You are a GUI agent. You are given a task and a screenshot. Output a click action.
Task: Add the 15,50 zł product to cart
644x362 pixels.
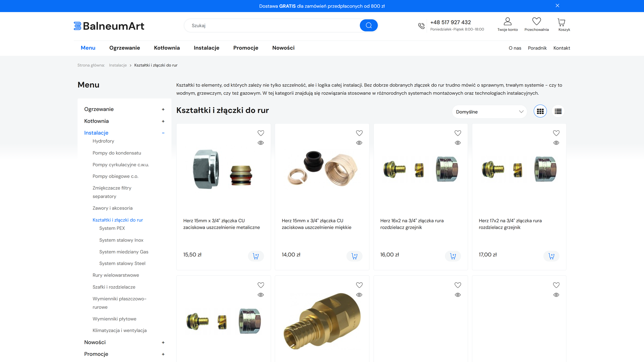(x=256, y=256)
